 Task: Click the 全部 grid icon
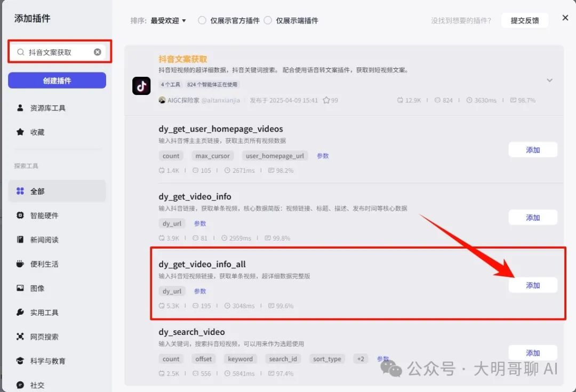coord(20,191)
